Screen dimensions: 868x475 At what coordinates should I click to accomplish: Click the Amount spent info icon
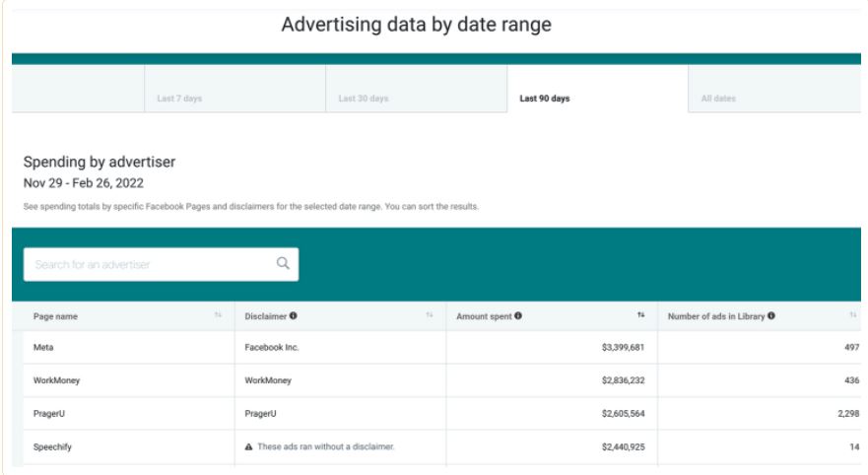click(x=518, y=316)
